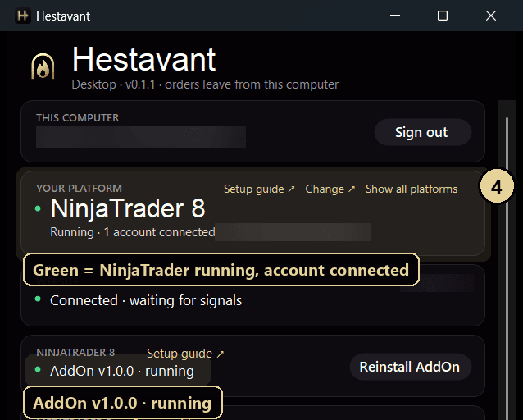Open Setup guide link in NinjaTrader 8 card
Screen dimensions: 523x420
[x=185, y=354]
